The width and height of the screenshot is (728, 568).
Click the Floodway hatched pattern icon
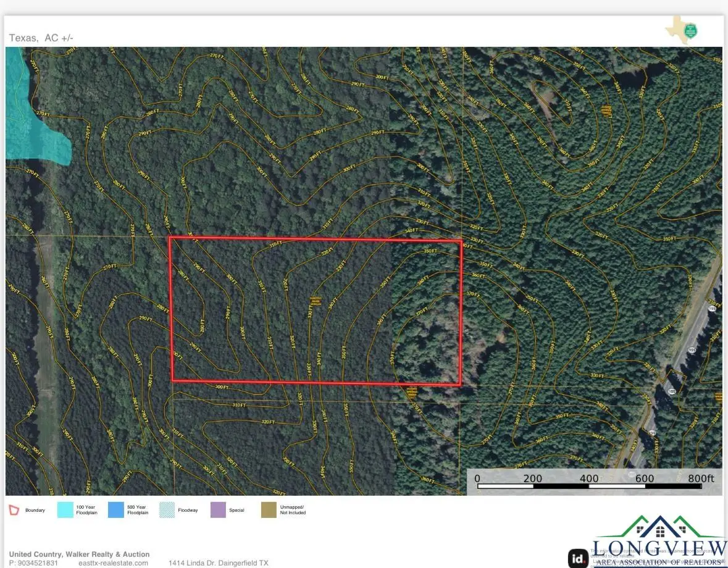[165, 510]
